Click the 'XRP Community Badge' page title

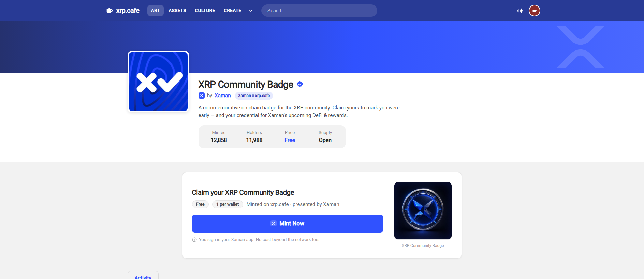click(x=246, y=84)
